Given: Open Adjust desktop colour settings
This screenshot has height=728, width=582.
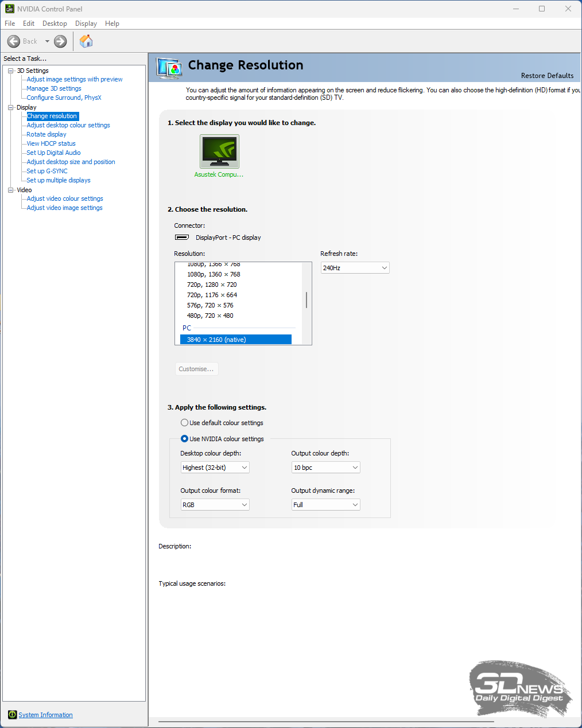Looking at the screenshot, I should click(68, 125).
